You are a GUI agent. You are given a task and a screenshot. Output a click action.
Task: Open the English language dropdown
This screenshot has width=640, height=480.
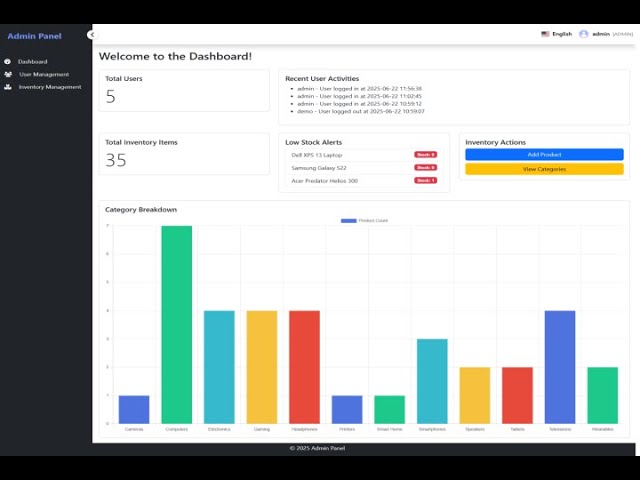click(557, 34)
